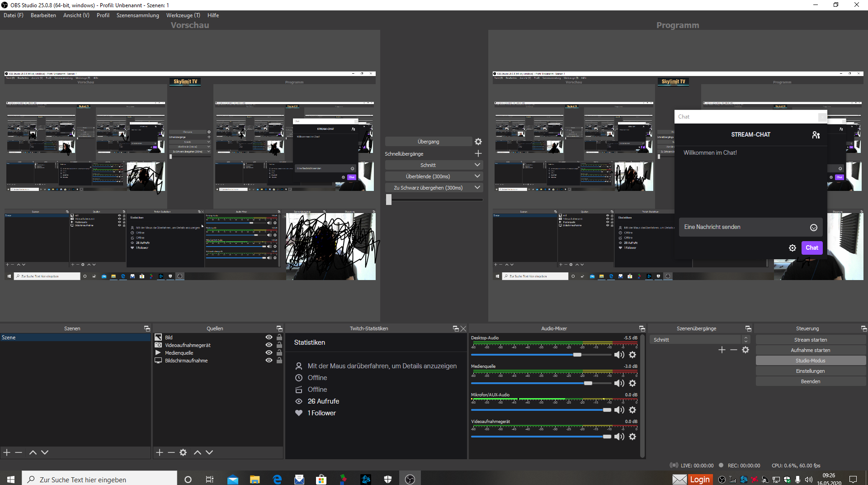Mute the Medienquelle speaker icon
Image resolution: width=868 pixels, height=485 pixels.
pyautogui.click(x=619, y=384)
